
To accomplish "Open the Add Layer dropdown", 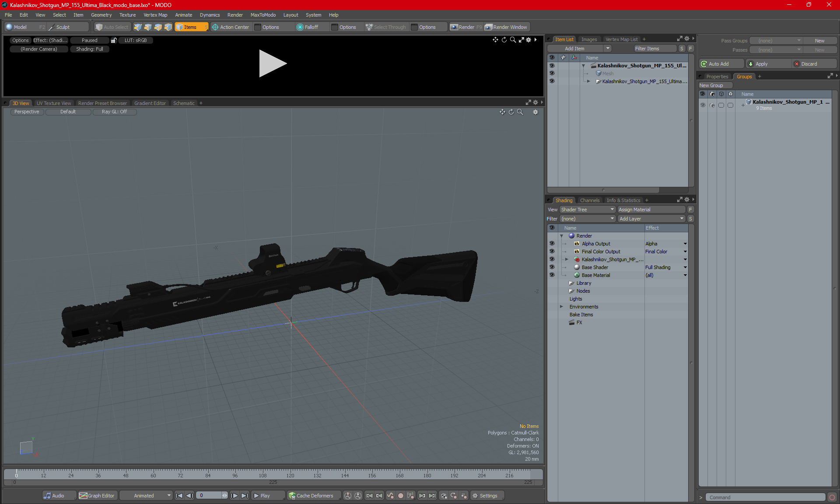I will tap(651, 219).
